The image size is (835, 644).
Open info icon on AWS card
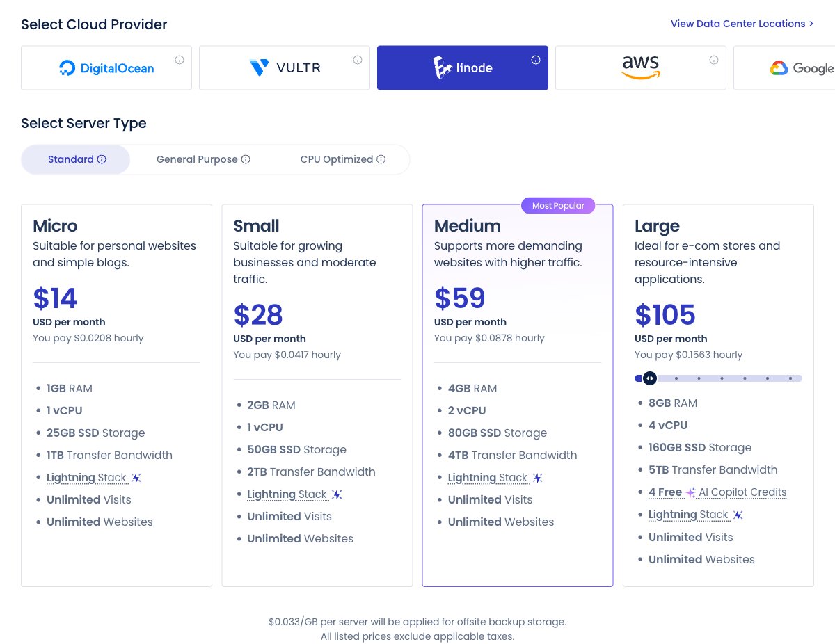(714, 60)
